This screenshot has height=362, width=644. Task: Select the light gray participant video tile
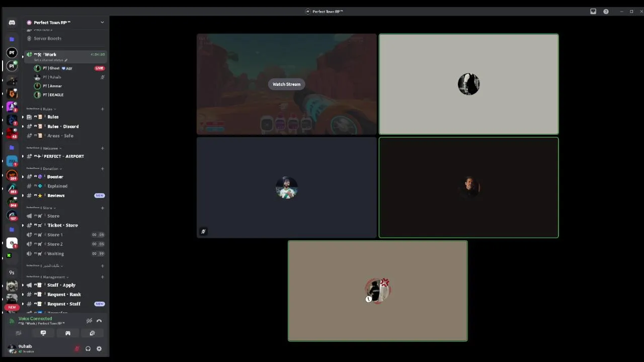(x=468, y=84)
